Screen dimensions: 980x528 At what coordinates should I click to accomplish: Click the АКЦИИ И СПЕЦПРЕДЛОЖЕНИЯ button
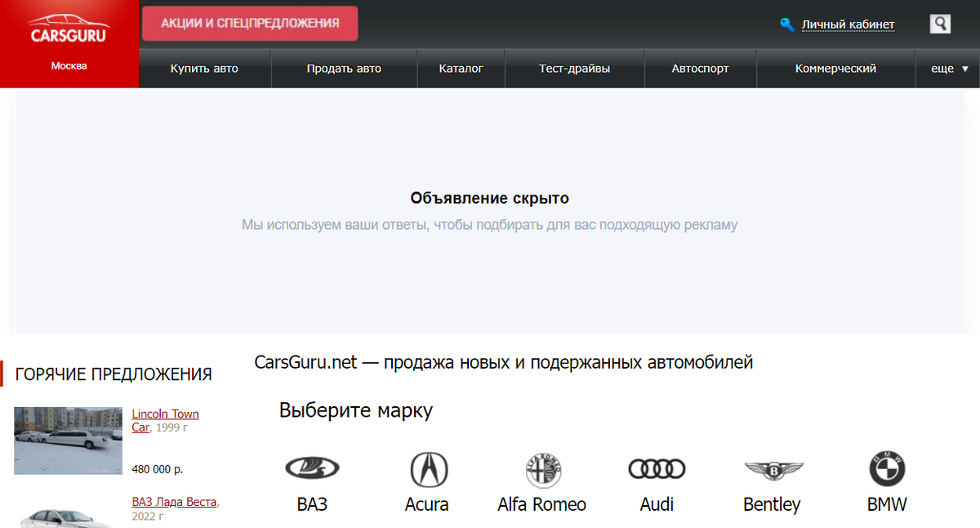click(x=250, y=23)
